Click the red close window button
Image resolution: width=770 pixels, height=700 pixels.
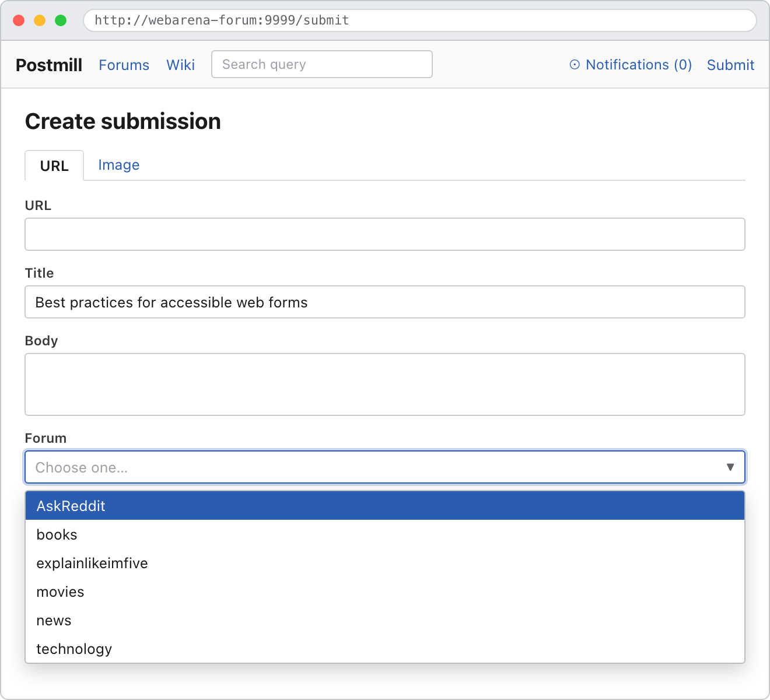tap(19, 20)
